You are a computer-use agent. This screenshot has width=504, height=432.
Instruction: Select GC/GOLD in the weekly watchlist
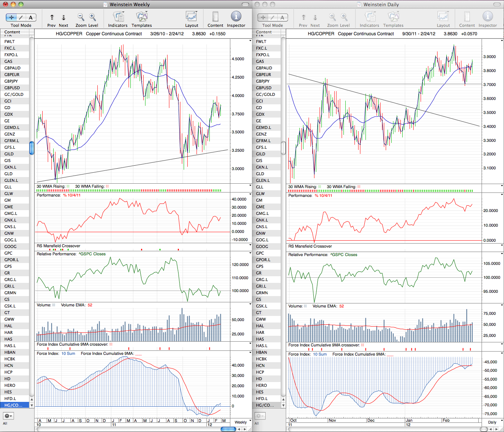(x=15, y=94)
